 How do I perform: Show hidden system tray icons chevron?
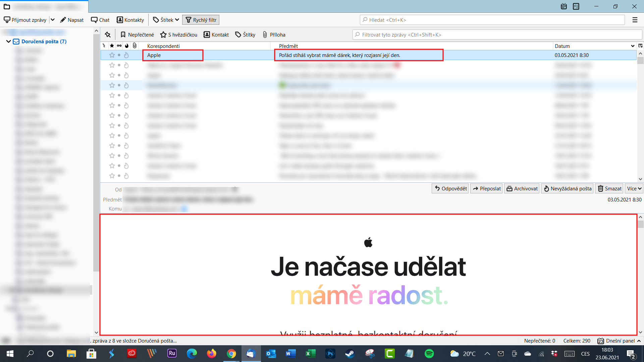487,354
